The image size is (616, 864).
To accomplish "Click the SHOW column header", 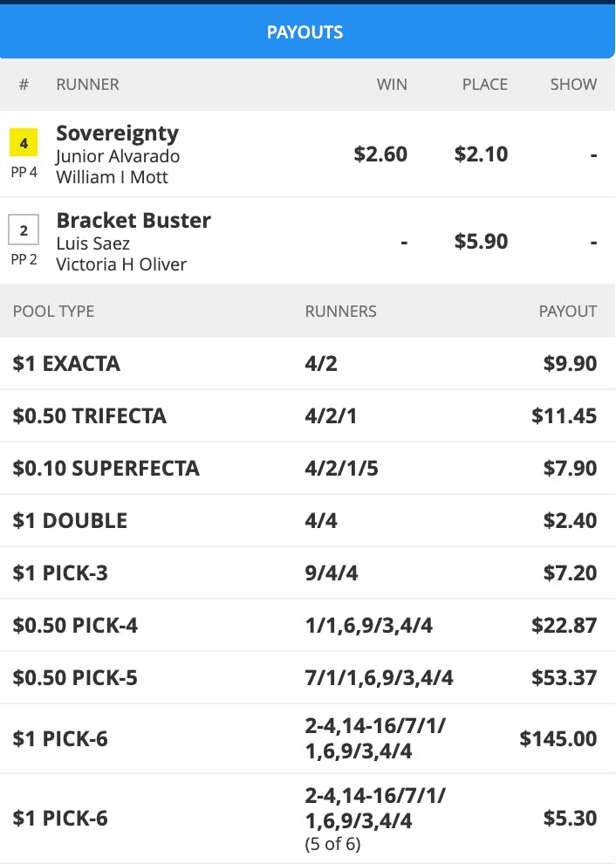I will tap(573, 84).
